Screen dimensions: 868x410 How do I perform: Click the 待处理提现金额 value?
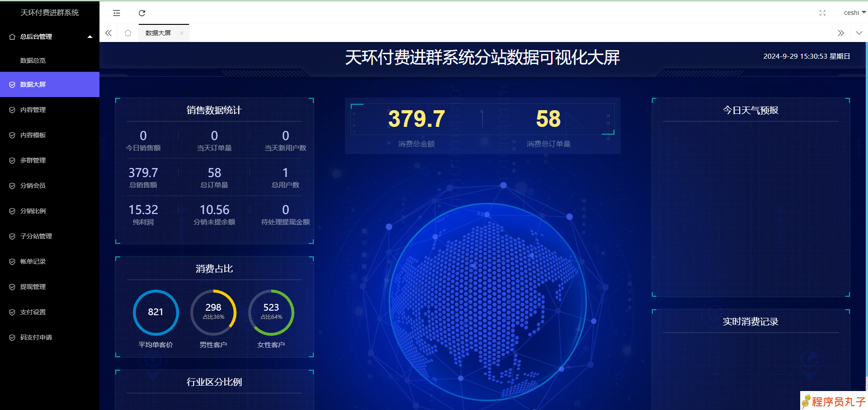(286, 210)
